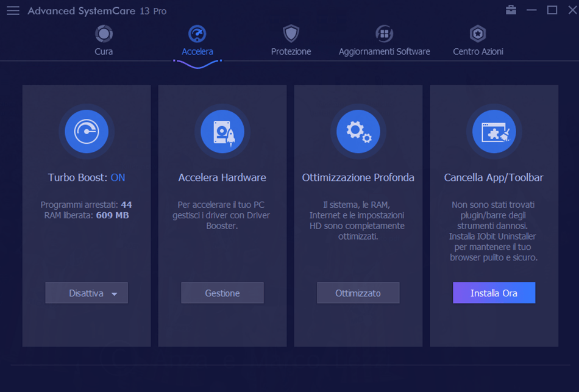Click the IObit Uninstaller description text

(494, 231)
